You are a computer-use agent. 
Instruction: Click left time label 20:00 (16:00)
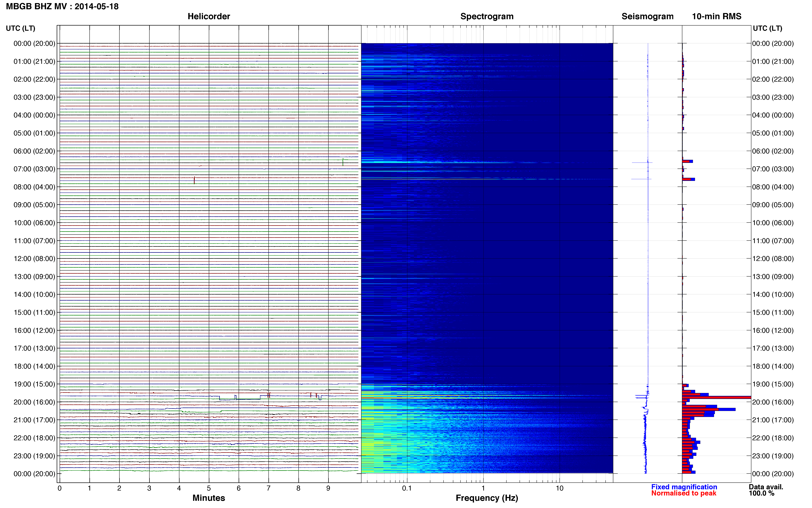(34, 402)
